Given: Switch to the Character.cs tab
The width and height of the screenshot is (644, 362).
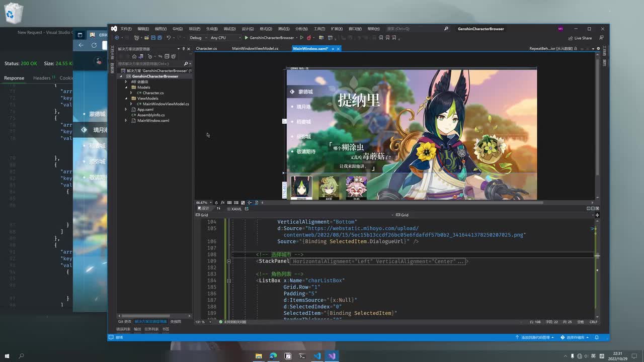Looking at the screenshot, I should tap(206, 49).
